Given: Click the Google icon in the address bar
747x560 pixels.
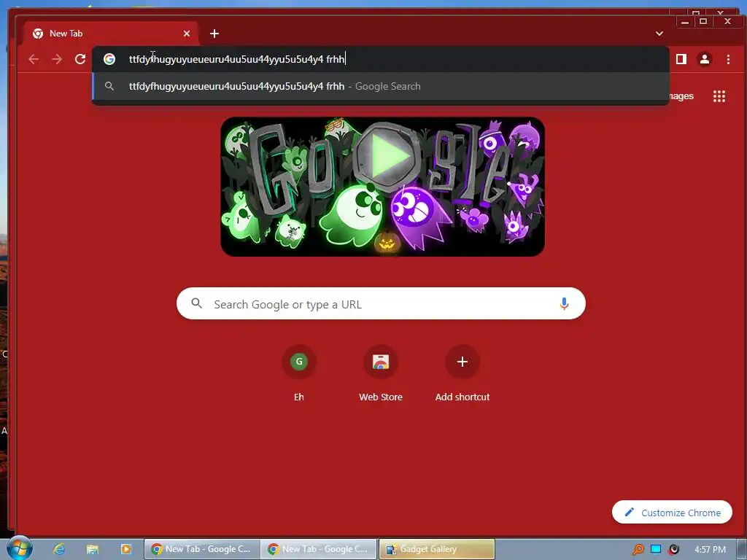Looking at the screenshot, I should (x=109, y=59).
